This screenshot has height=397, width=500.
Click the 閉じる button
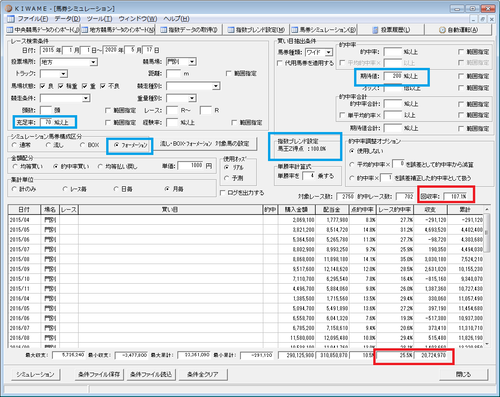(463, 375)
